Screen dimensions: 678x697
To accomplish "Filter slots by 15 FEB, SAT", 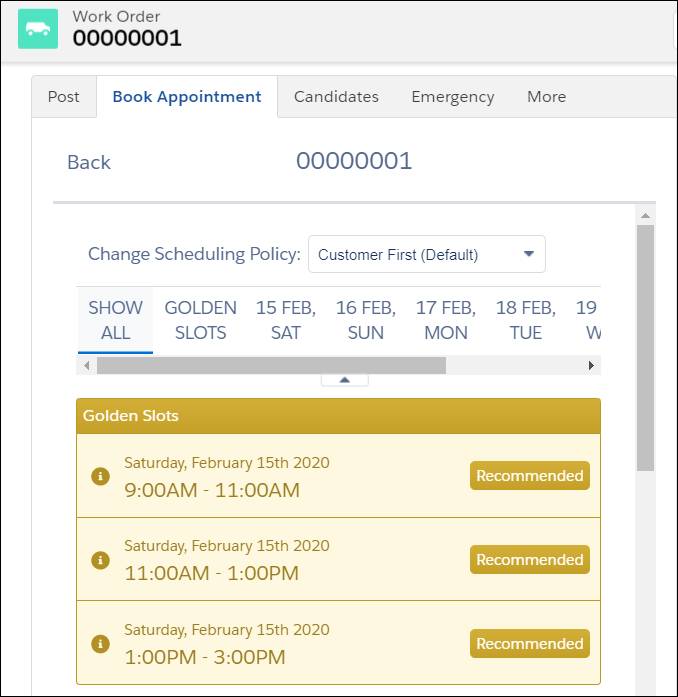I will pyautogui.click(x=285, y=320).
